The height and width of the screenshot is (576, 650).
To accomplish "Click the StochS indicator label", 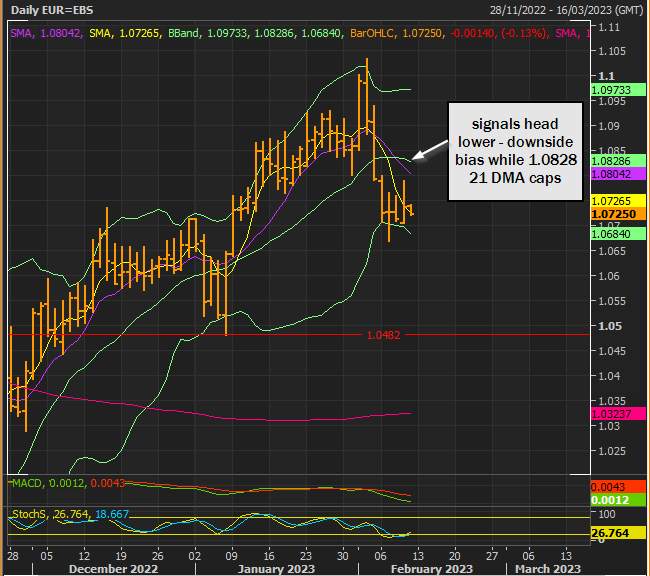I will (x=29, y=514).
